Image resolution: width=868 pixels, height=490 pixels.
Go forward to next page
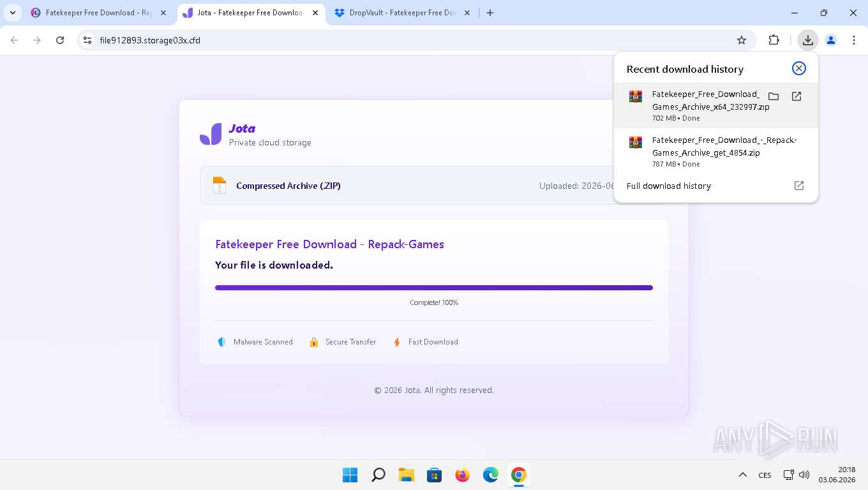[37, 40]
